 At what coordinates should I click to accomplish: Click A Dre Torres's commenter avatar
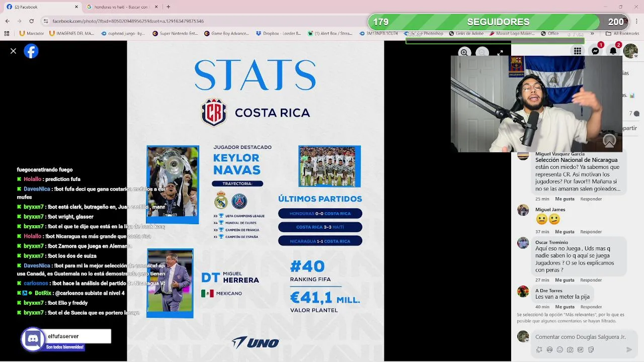pos(523,291)
